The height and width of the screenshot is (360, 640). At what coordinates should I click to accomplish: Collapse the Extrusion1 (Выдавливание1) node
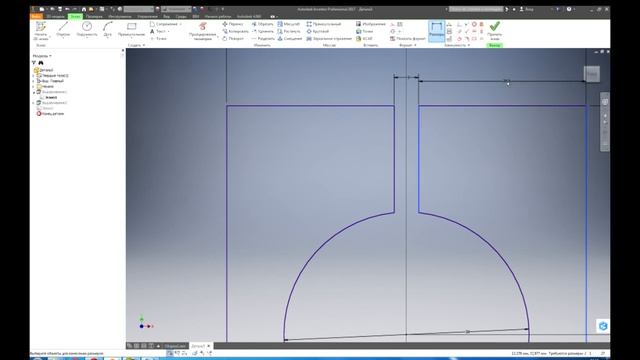33,92
